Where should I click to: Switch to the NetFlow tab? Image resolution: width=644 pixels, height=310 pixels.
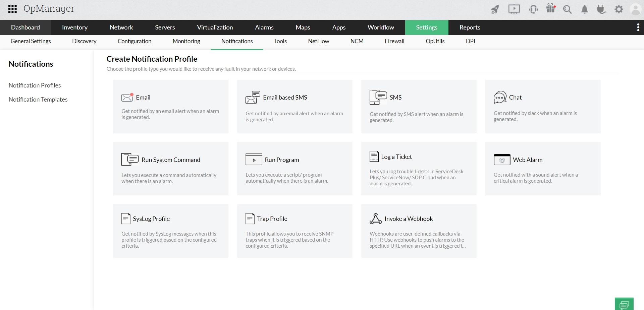point(318,41)
